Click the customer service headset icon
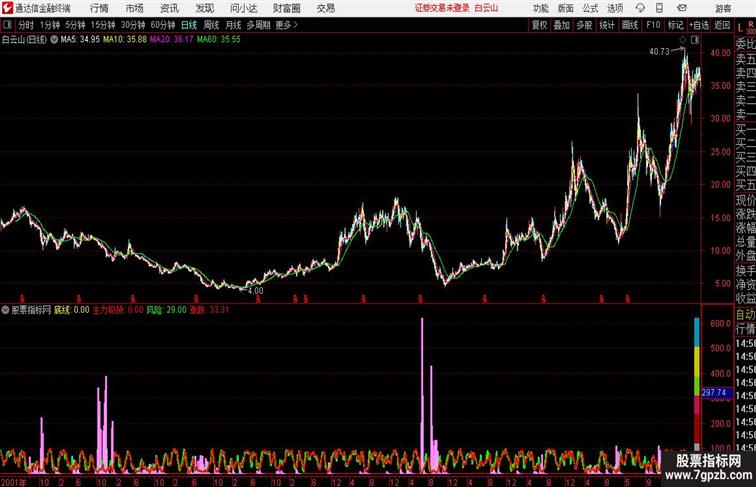The image size is (756, 487). [640, 8]
